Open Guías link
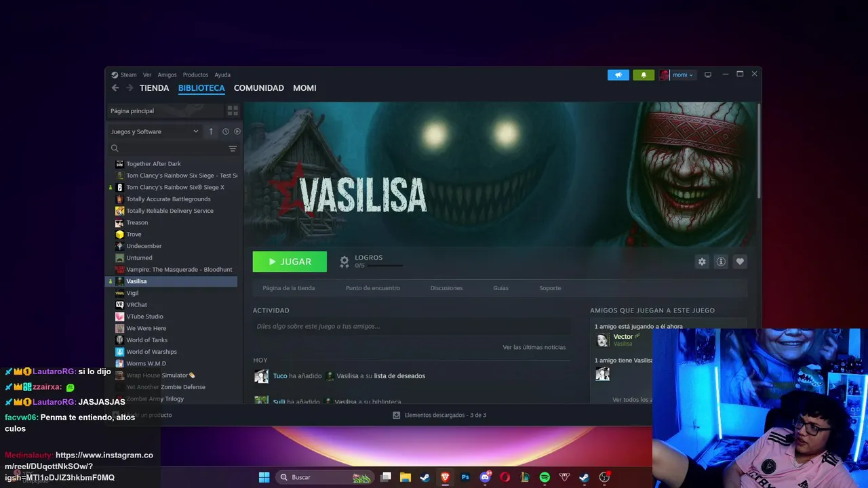 [x=500, y=288]
